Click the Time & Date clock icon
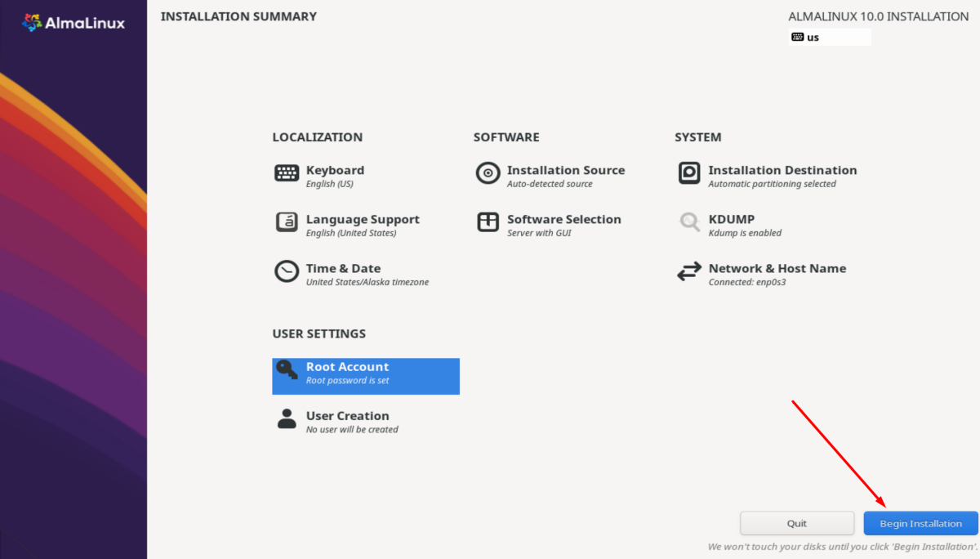980x559 pixels. pos(287,271)
